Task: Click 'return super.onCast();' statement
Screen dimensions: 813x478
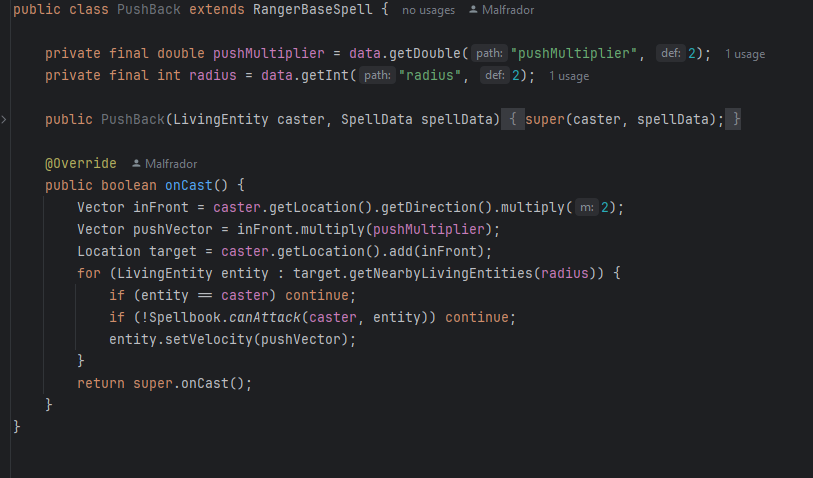Action: (164, 384)
